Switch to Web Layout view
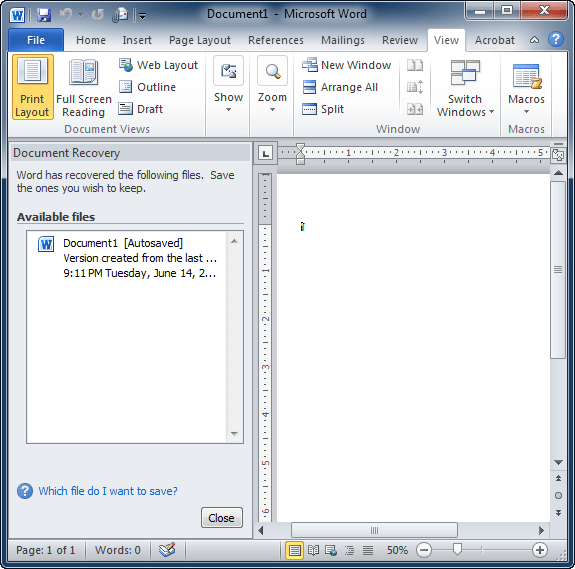 (158, 65)
